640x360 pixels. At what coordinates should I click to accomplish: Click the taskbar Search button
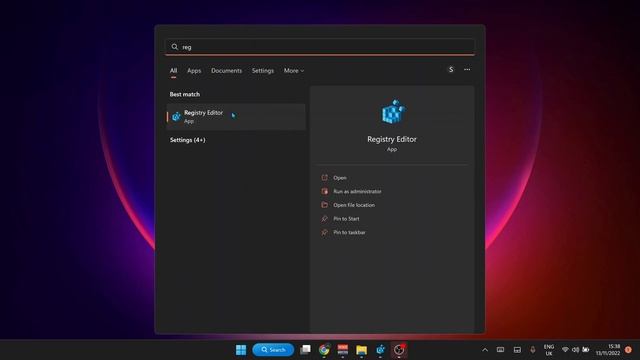pos(273,350)
